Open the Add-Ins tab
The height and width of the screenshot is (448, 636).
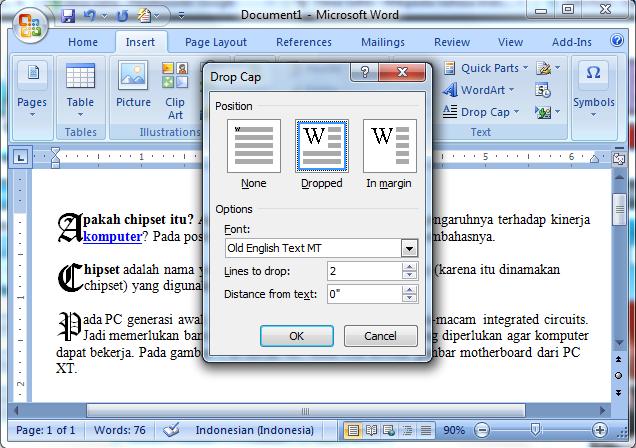(x=572, y=42)
